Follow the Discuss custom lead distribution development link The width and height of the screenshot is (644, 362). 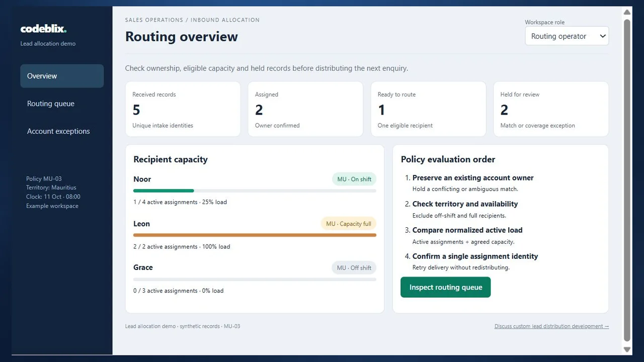[x=551, y=326]
